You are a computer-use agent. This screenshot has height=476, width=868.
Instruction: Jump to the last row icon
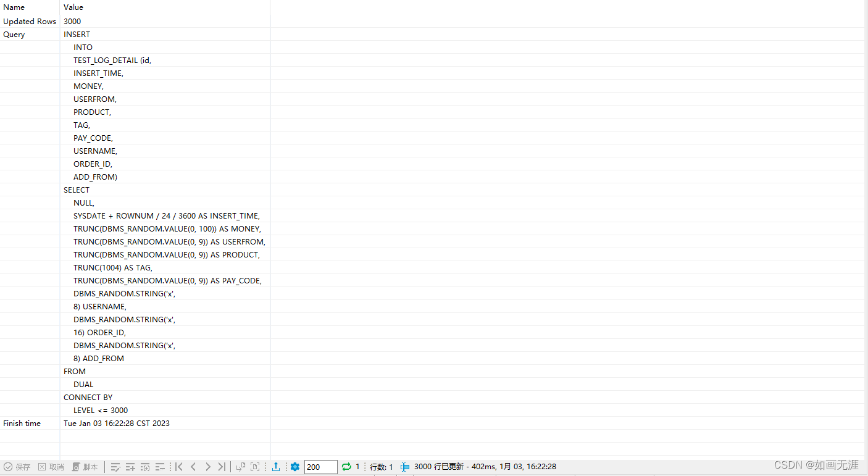coord(222,467)
